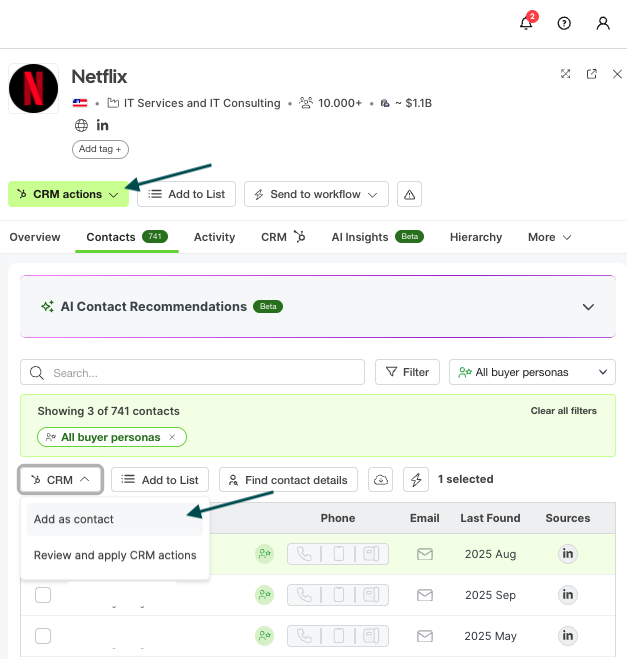
Task: Click the warning triangle report button
Action: tap(409, 194)
